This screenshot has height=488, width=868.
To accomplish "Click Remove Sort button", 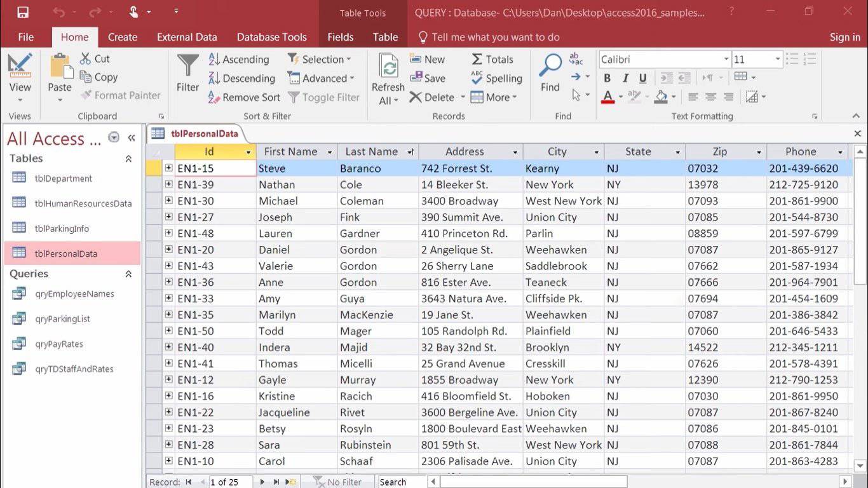I will [244, 97].
